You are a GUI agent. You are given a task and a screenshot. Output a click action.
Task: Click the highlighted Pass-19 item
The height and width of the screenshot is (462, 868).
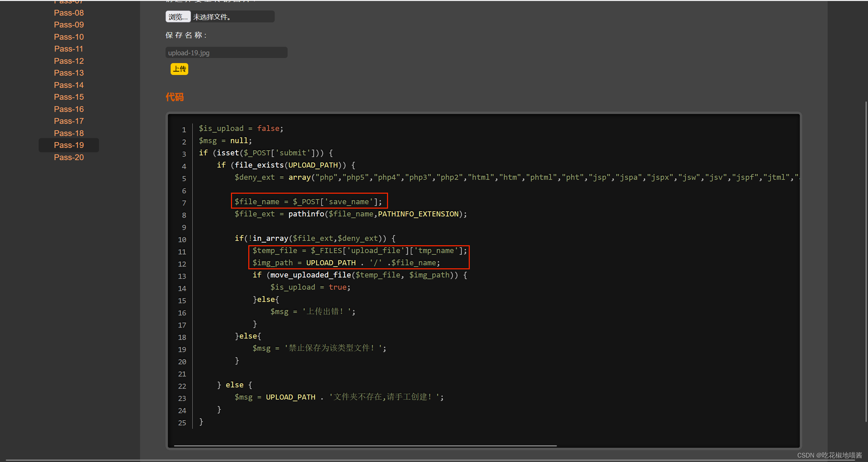pos(69,145)
